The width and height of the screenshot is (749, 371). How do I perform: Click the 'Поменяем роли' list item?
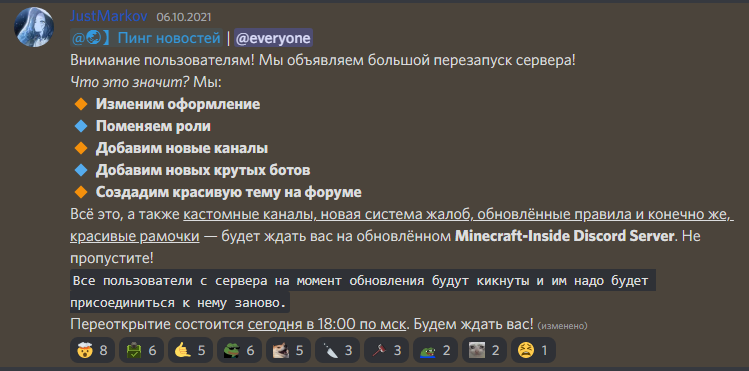tap(153, 126)
